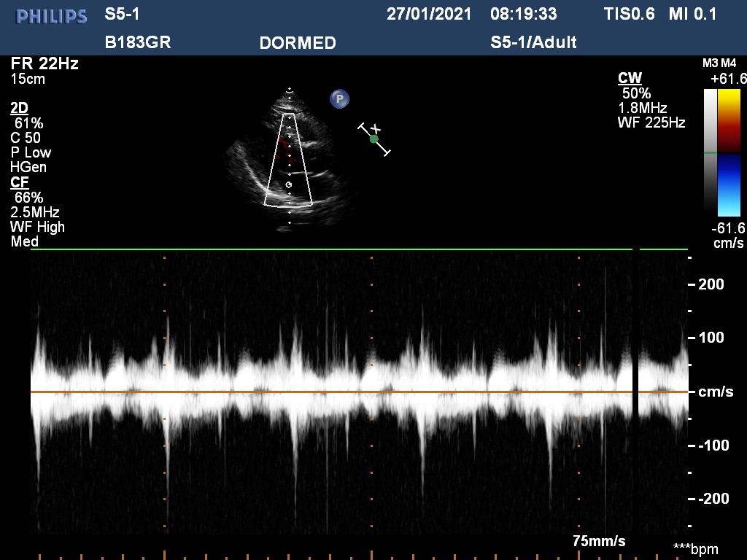This screenshot has height=560, width=747.
Task: Click the blue P orientation marker icon
Action: tap(338, 98)
